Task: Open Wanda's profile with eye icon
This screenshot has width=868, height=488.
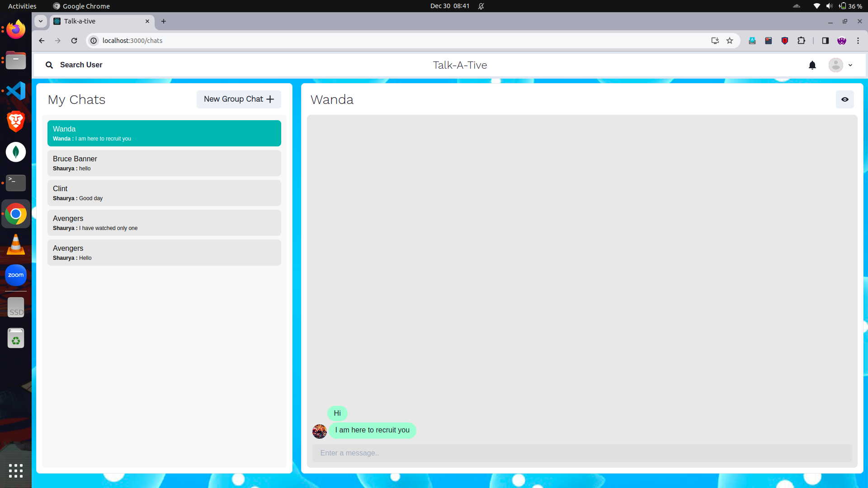Action: pos(844,99)
